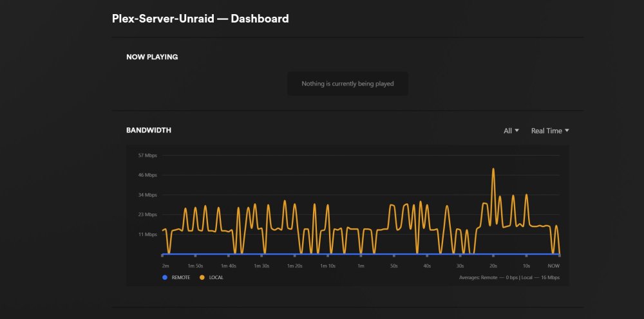Click the 34 Mbps axis label
Image resolution: width=644 pixels, height=319 pixels.
(x=148, y=195)
